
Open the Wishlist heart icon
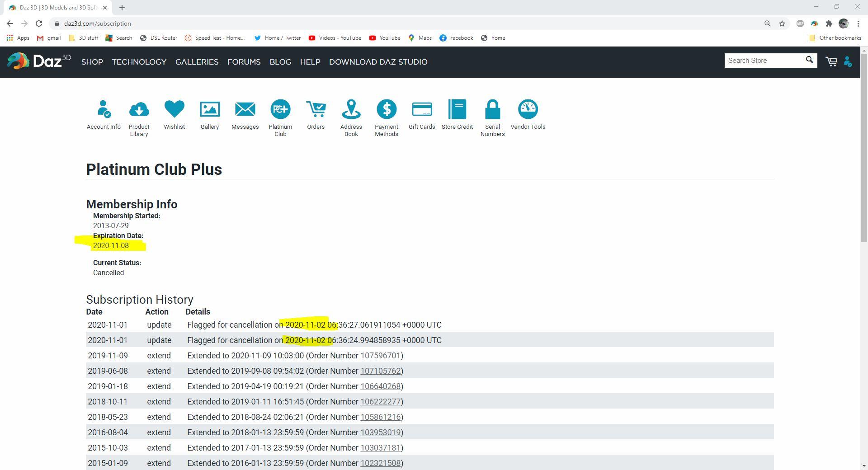pyautogui.click(x=175, y=109)
